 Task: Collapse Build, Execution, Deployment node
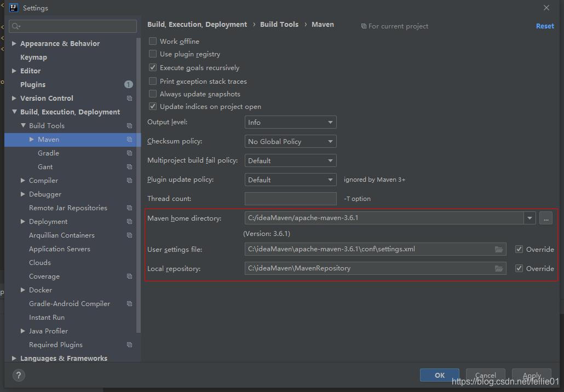click(14, 112)
